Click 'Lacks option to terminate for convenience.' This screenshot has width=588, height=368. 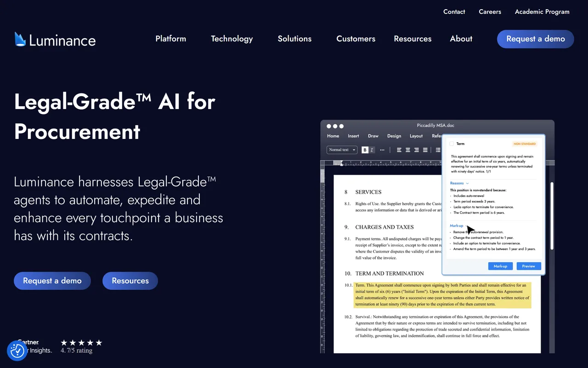pos(483,207)
